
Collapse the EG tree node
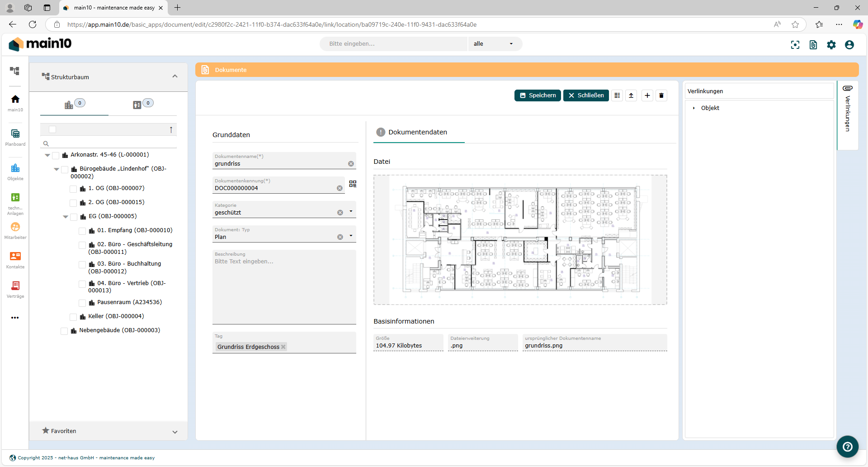65,217
